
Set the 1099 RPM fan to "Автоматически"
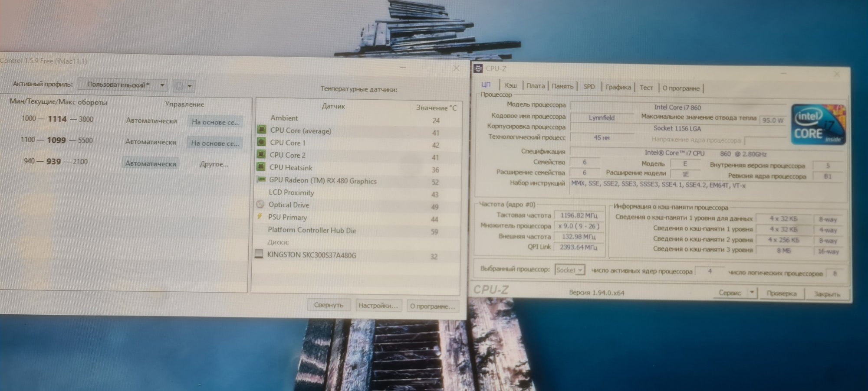(151, 142)
